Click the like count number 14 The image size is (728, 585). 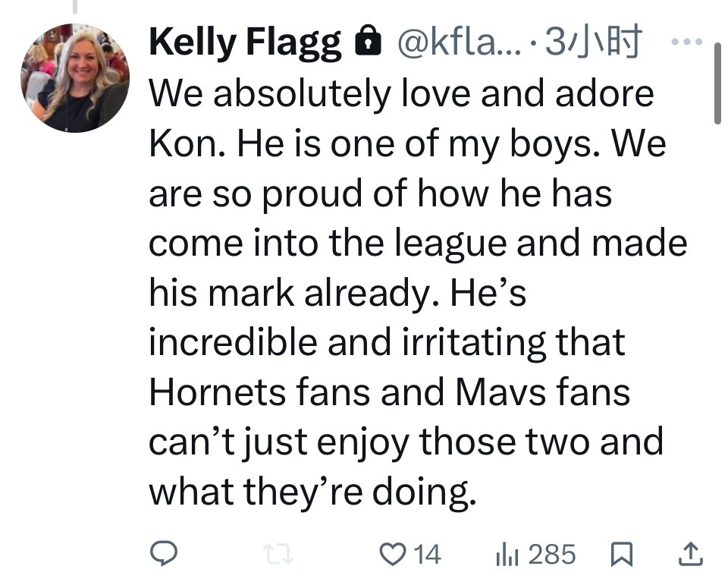(428, 554)
